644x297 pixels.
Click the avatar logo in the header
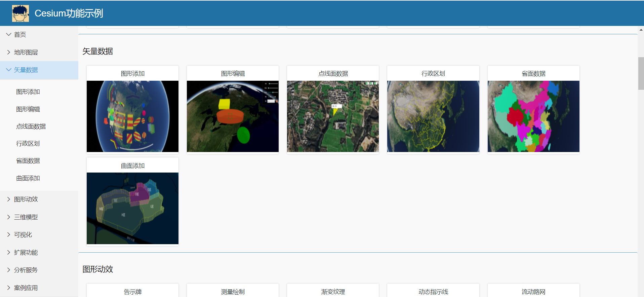pos(20,13)
